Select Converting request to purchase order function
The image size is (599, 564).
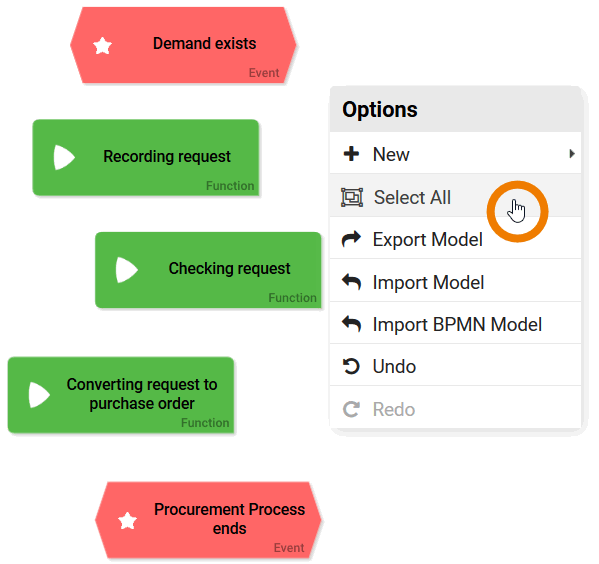(121, 395)
